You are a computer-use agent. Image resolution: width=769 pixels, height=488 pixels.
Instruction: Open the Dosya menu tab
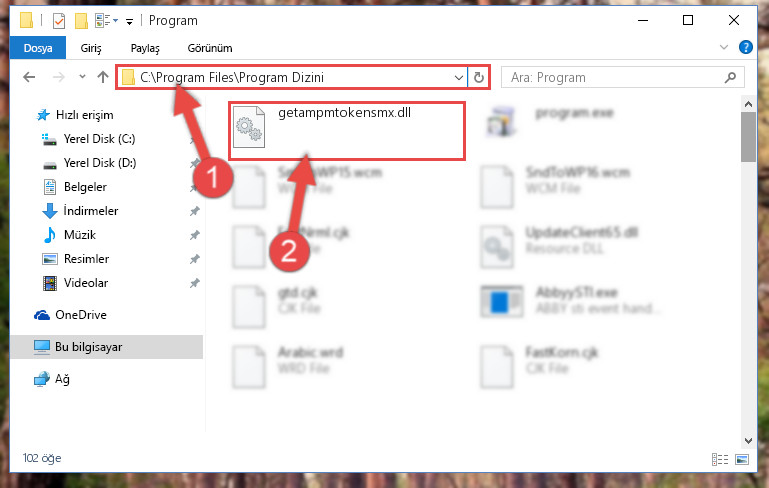click(x=38, y=48)
